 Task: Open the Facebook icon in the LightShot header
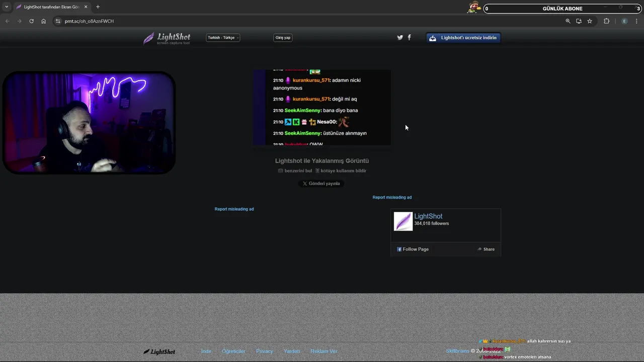coord(409,38)
